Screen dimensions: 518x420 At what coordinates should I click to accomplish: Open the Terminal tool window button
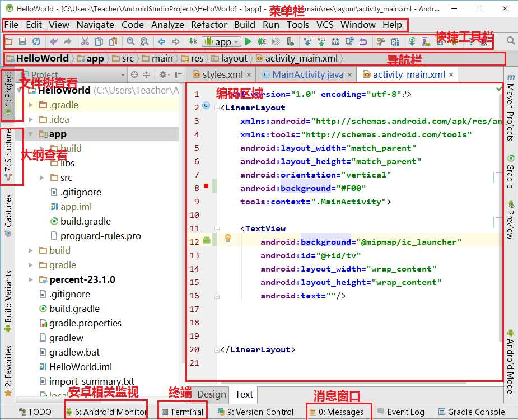pos(183,412)
